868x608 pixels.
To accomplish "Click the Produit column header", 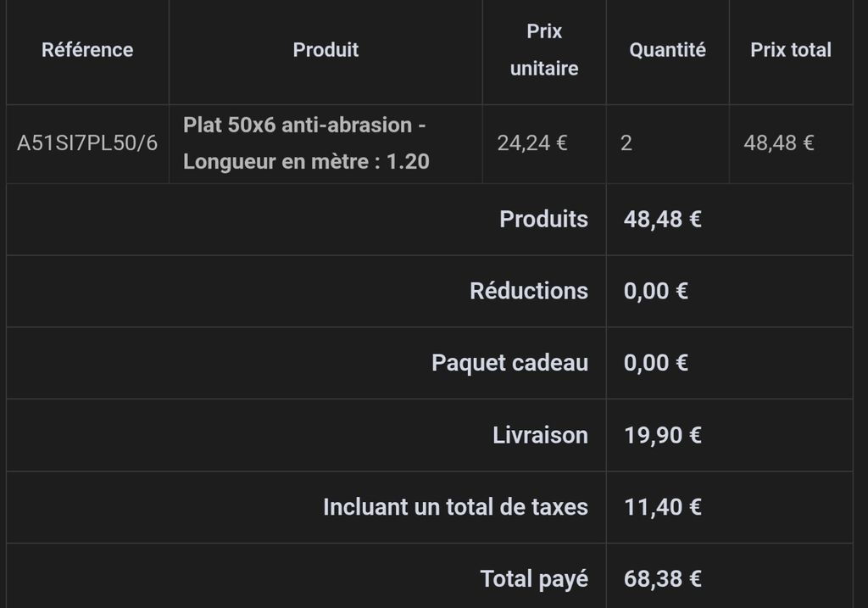I will [x=325, y=50].
